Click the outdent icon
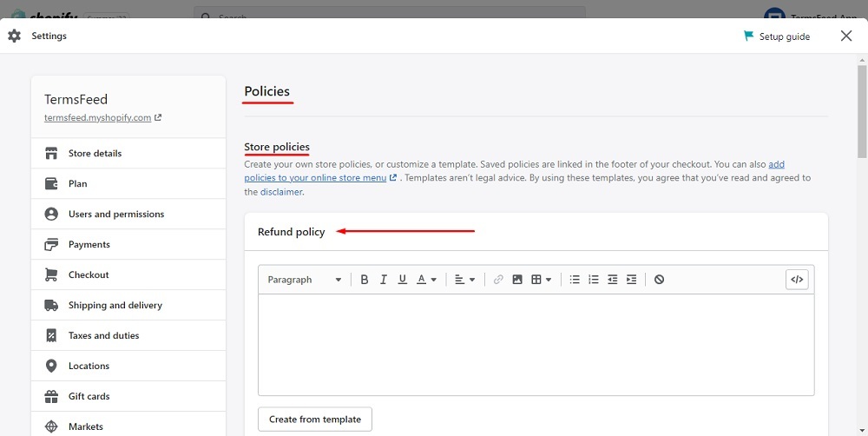Viewport: 868px width, 436px height. 612,280
